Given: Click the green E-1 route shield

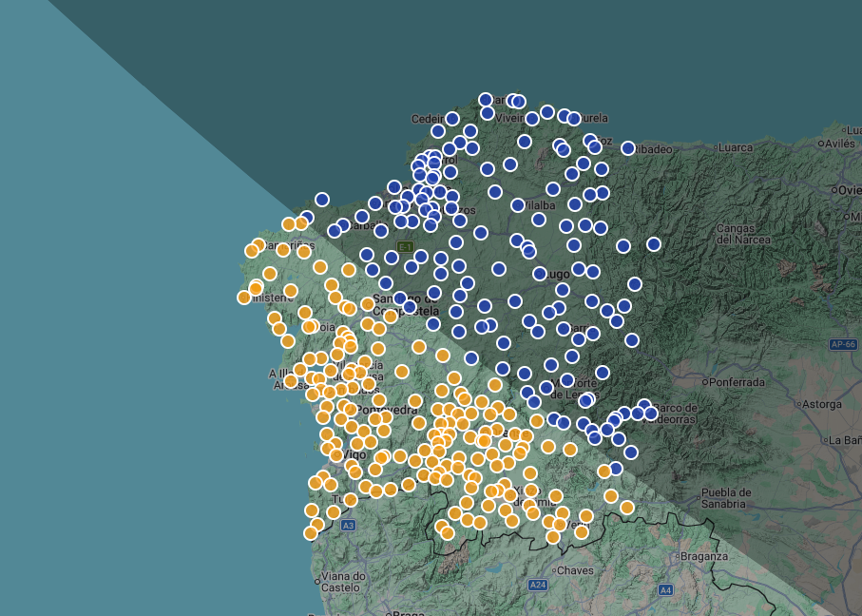Looking at the screenshot, I should pos(406,247).
